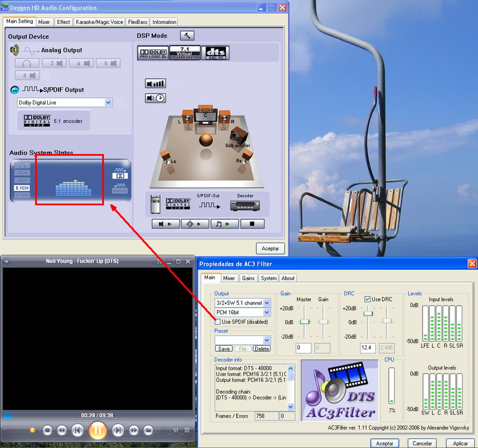
Task: Open the equalizer sliders icon in player
Action: [176, 430]
